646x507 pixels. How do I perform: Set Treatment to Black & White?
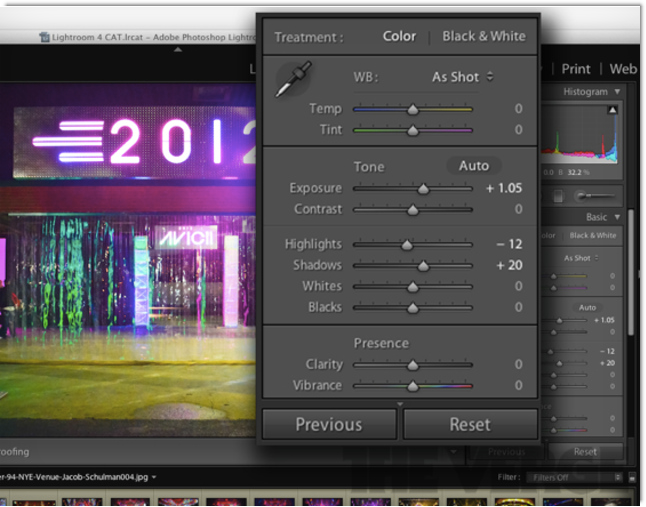[x=484, y=36]
